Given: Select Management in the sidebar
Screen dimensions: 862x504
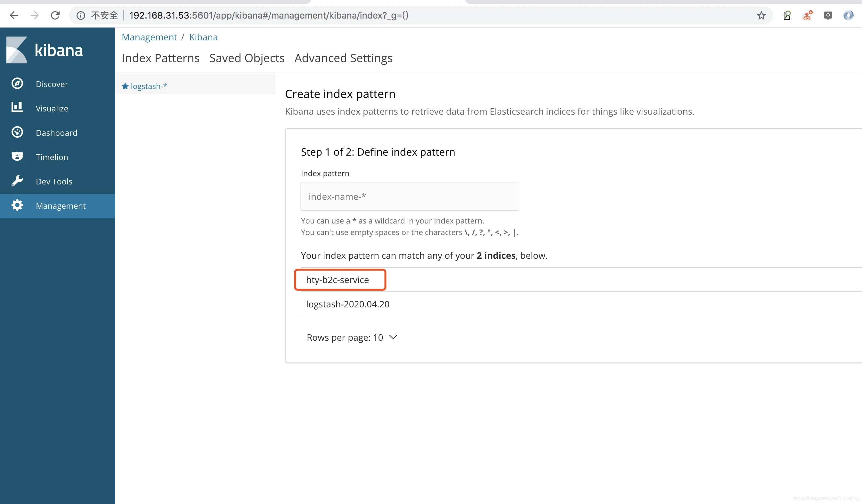Looking at the screenshot, I should (57, 206).
